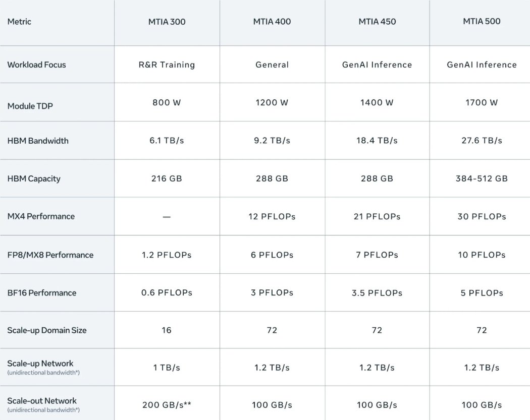This screenshot has height=420, width=530.
Task: Select the MX4 Performance row label
Action: [x=41, y=216]
